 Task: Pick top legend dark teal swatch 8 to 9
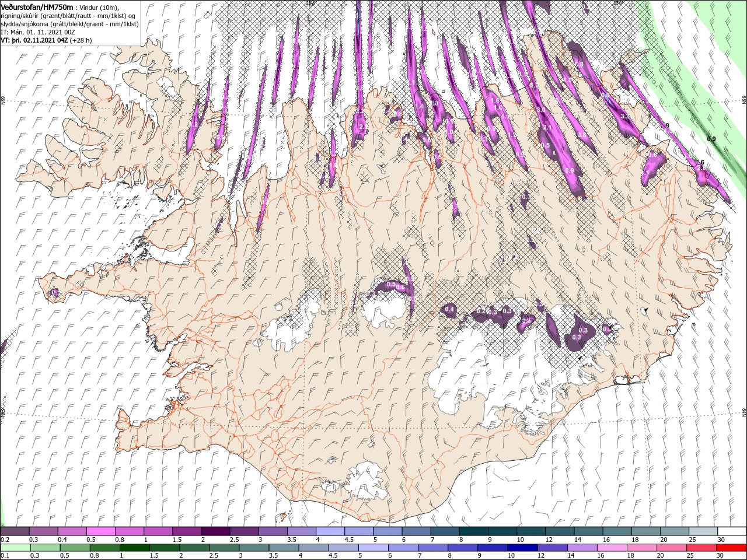474,531
